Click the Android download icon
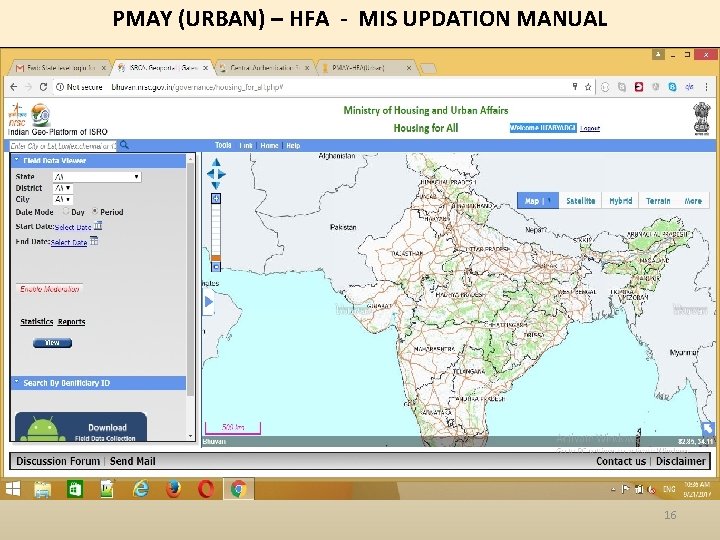 click(x=43, y=430)
